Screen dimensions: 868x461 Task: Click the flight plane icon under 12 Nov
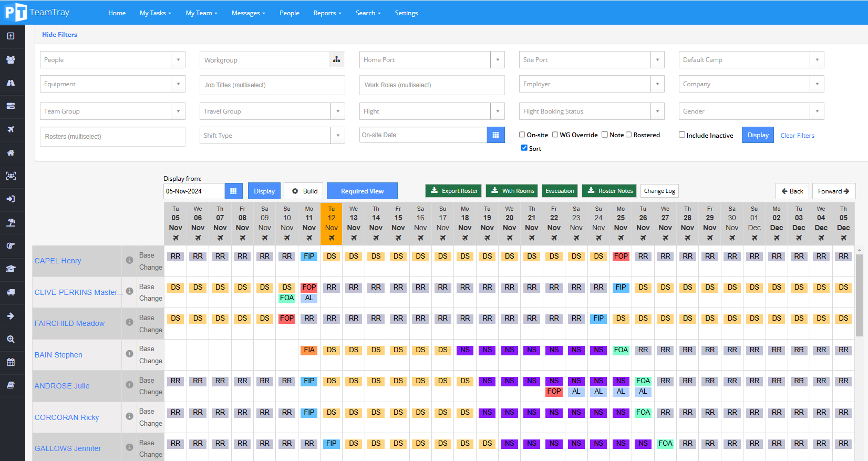pos(332,238)
